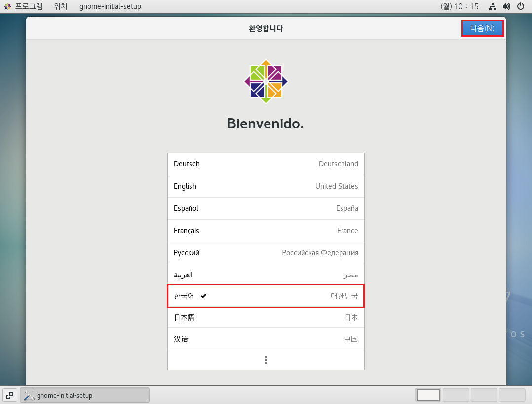
Task: Open the 위치 places menu
Action: point(61,6)
